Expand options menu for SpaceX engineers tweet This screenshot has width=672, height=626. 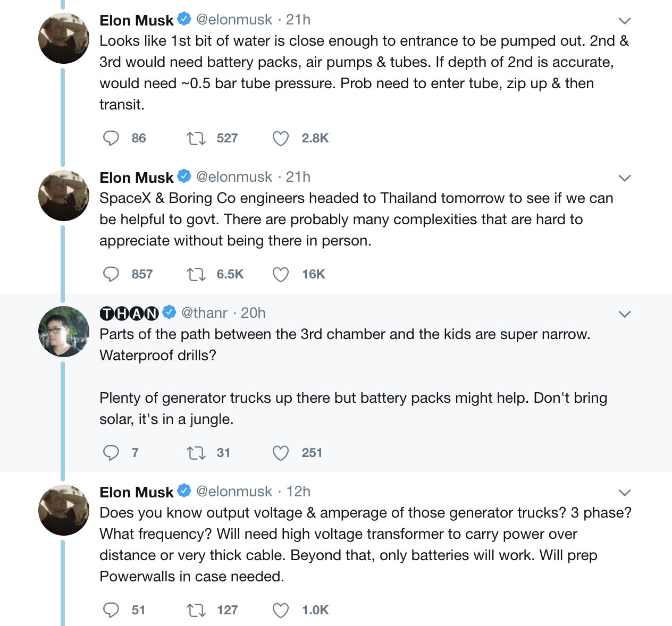click(625, 178)
